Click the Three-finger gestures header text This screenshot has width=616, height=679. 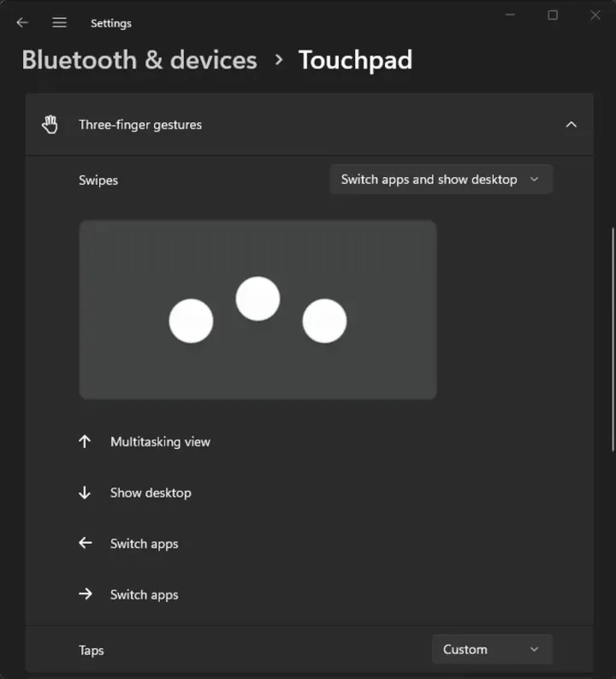point(140,125)
